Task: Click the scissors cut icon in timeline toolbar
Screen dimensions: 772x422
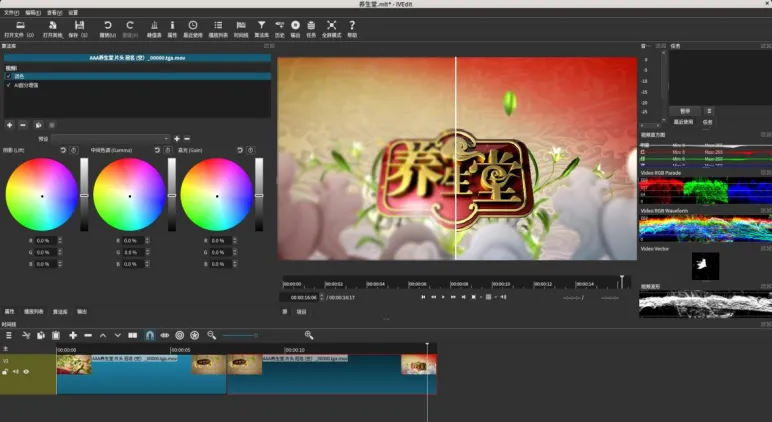Action: 26,335
